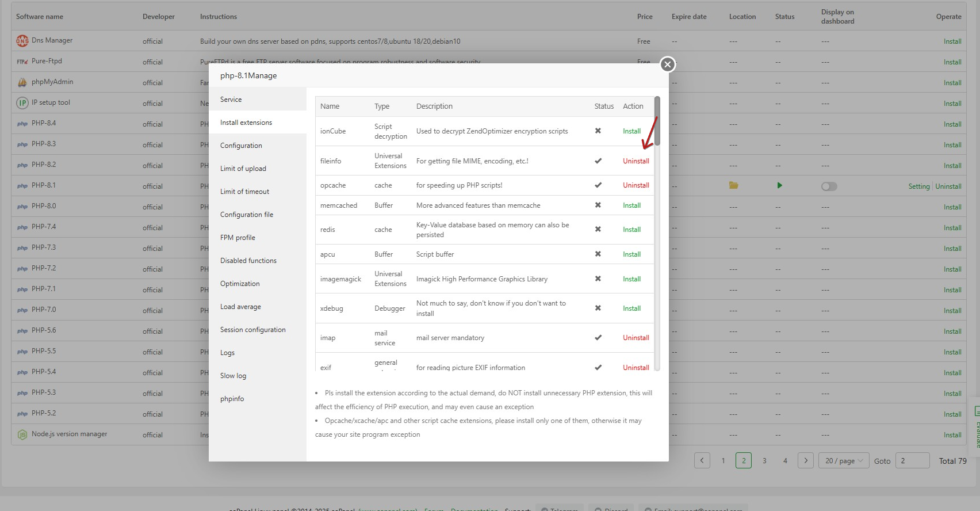
Task: Go to previous page arrow
Action: (x=702, y=460)
